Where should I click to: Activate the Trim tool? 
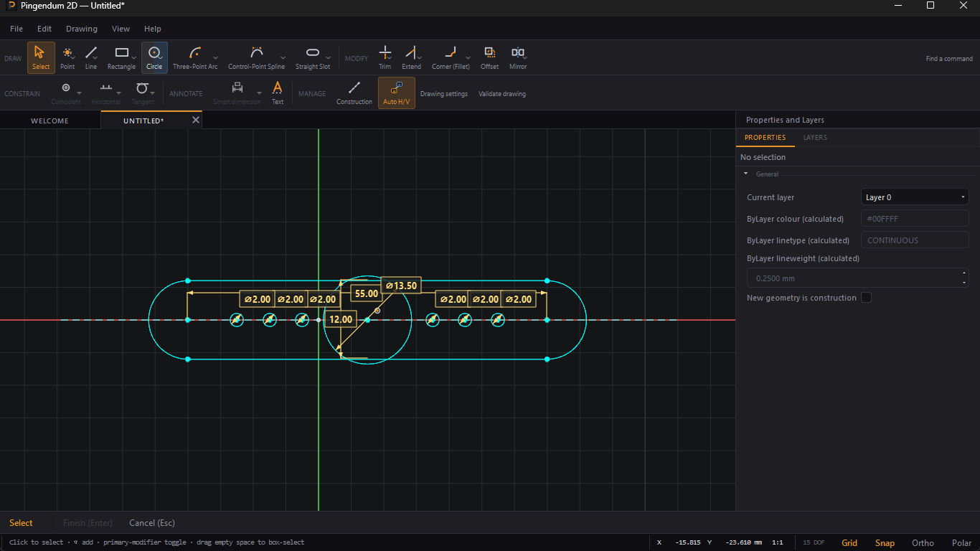coord(385,57)
